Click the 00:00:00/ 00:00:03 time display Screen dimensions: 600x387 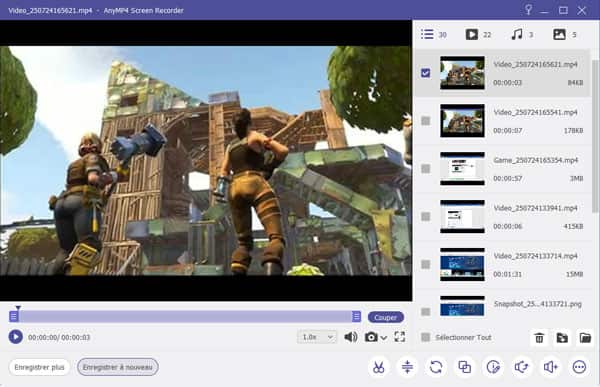pyautogui.click(x=59, y=337)
